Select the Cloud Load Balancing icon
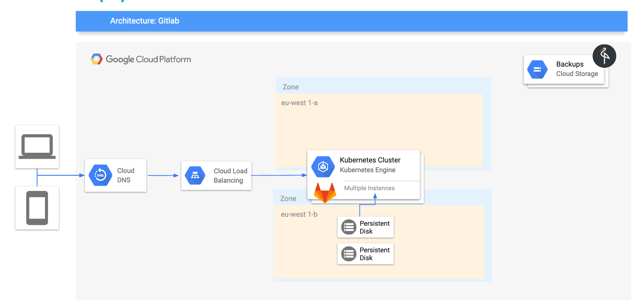This screenshot has height=304, width=644. coord(195,175)
